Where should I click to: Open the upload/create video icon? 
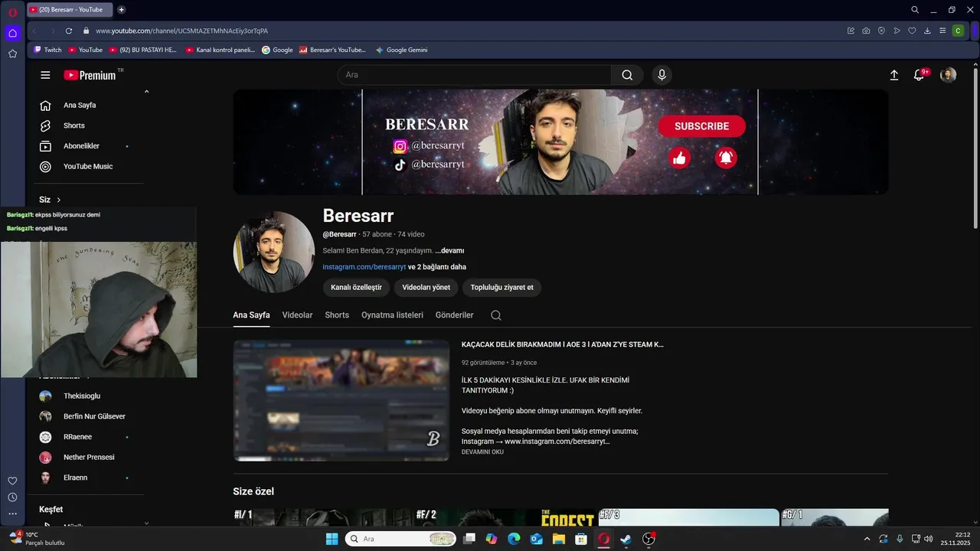tap(893, 75)
